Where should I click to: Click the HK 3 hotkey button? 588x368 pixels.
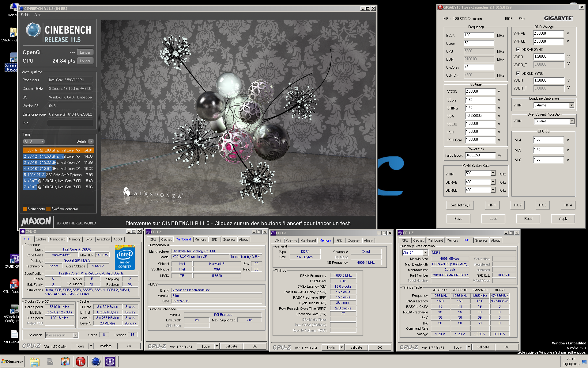pos(542,205)
